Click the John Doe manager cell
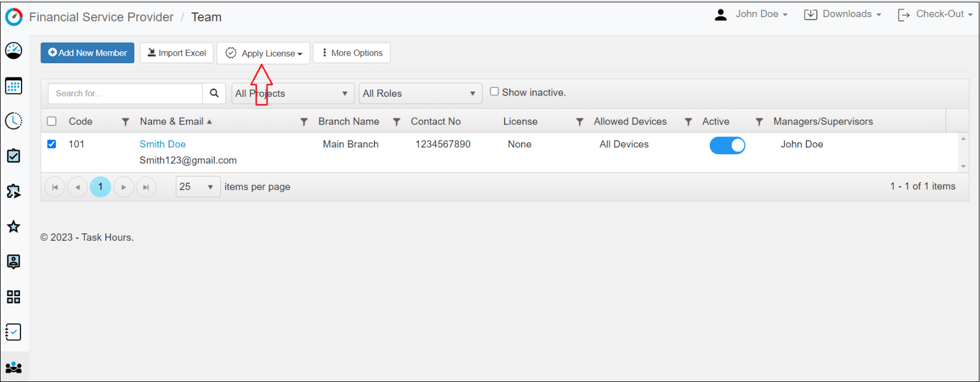Image resolution: width=980 pixels, height=382 pixels. point(802,144)
